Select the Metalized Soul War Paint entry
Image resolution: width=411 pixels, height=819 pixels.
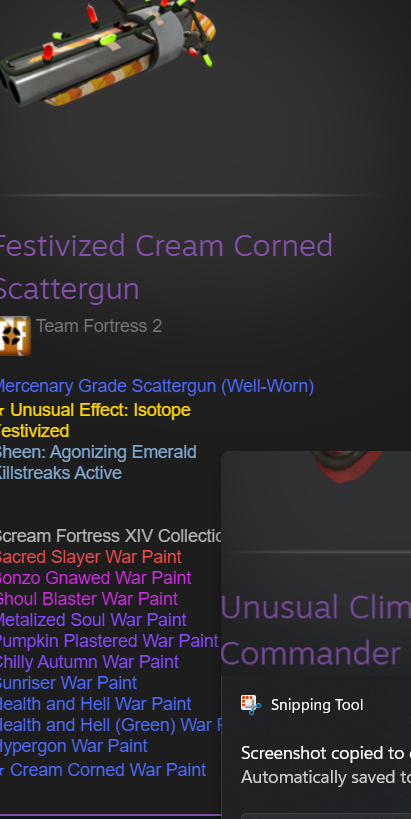point(93,619)
